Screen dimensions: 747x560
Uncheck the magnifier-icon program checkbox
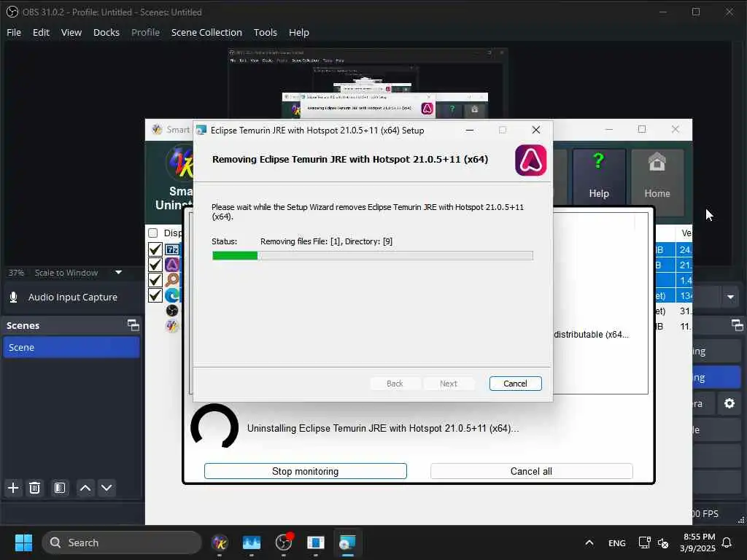155,280
